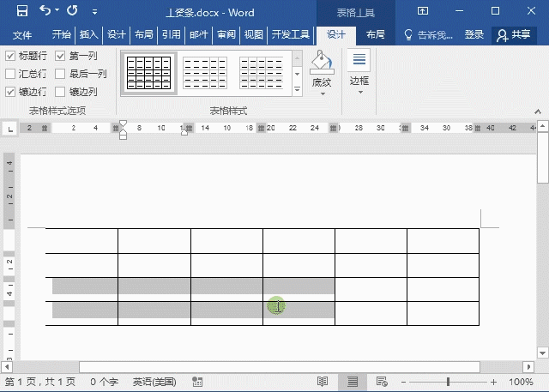Repeat the last action with the redo icon
Image resolution: width=549 pixels, height=392 pixels.
click(72, 10)
